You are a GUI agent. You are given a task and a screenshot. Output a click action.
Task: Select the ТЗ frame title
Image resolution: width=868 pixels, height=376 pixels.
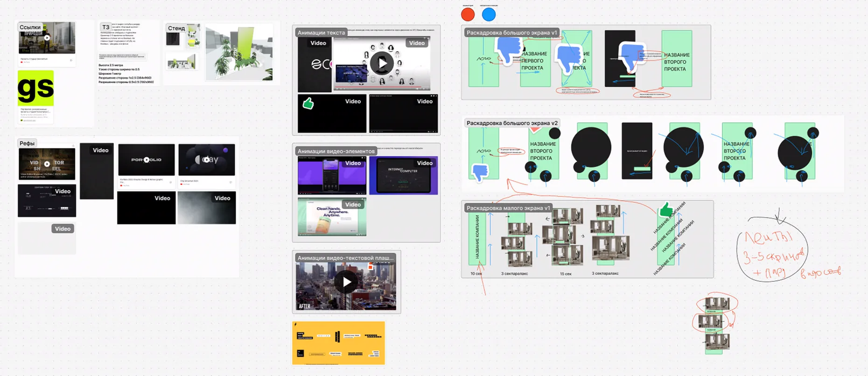[106, 28]
